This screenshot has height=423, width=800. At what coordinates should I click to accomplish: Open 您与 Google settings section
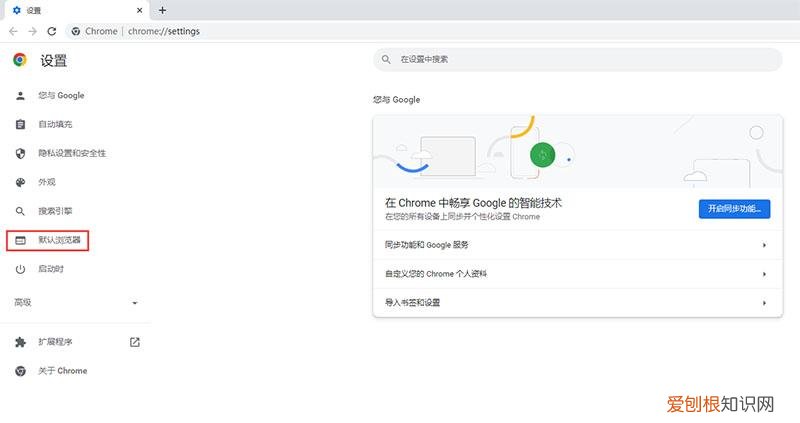pos(61,95)
